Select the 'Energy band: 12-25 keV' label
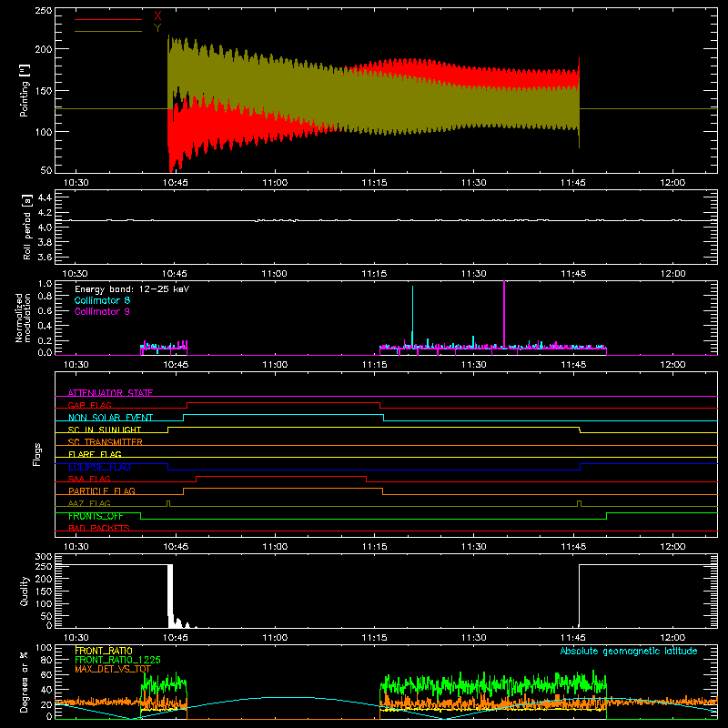Viewport: 728px width, 728px height. click(x=132, y=289)
